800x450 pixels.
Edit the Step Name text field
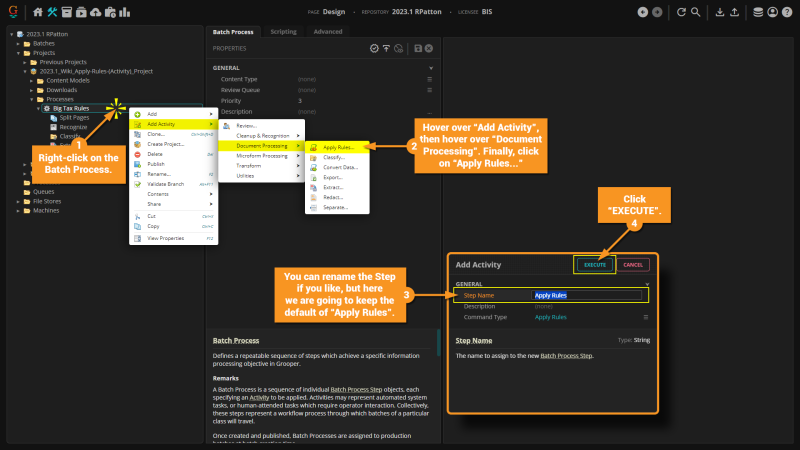click(x=586, y=295)
